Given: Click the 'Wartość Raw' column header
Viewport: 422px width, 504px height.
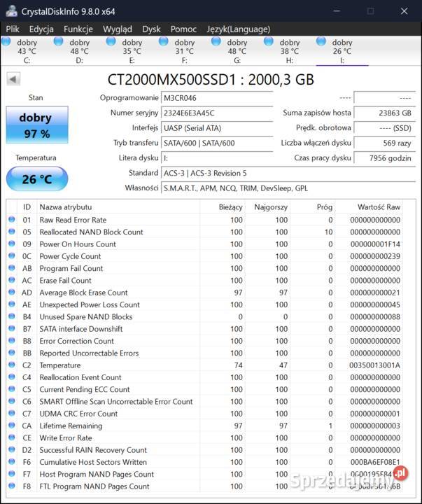Looking at the screenshot, I should 369,207.
